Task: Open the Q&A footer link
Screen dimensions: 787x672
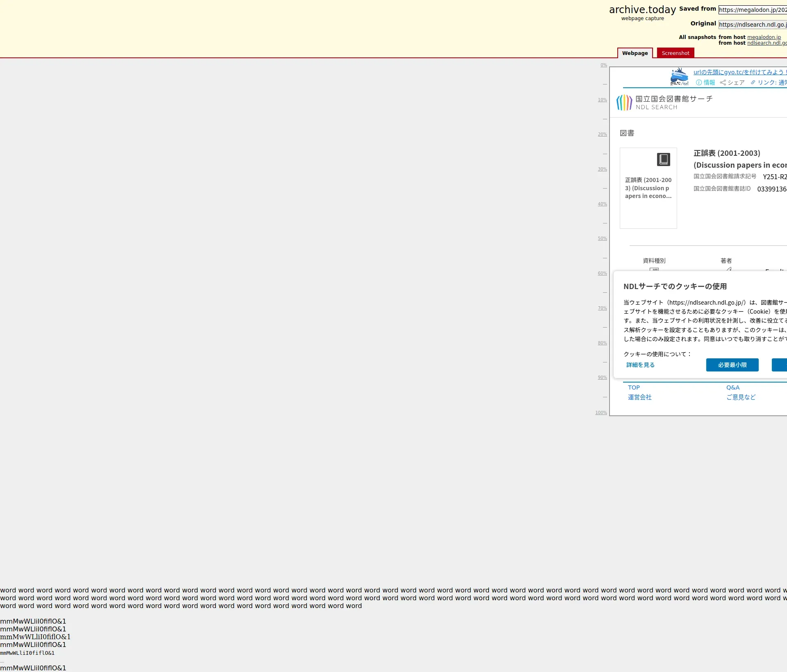Action: point(733,387)
